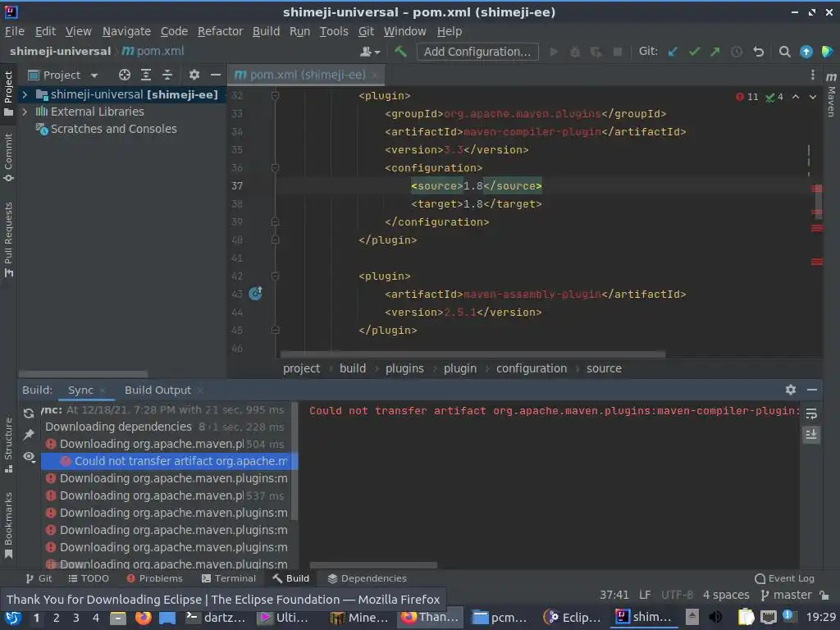The width and height of the screenshot is (840, 630).
Task: Click the Maven reload gutter icon
Action: pos(256,293)
